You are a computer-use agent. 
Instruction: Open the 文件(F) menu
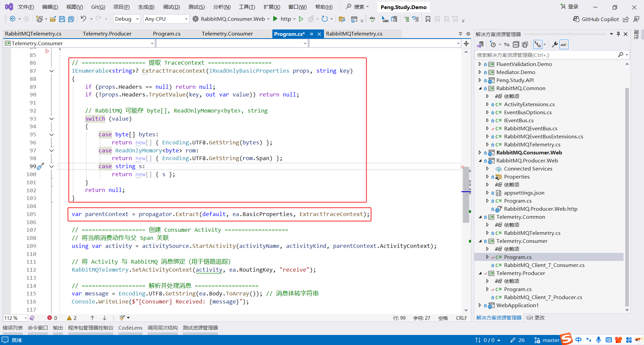tap(26, 7)
